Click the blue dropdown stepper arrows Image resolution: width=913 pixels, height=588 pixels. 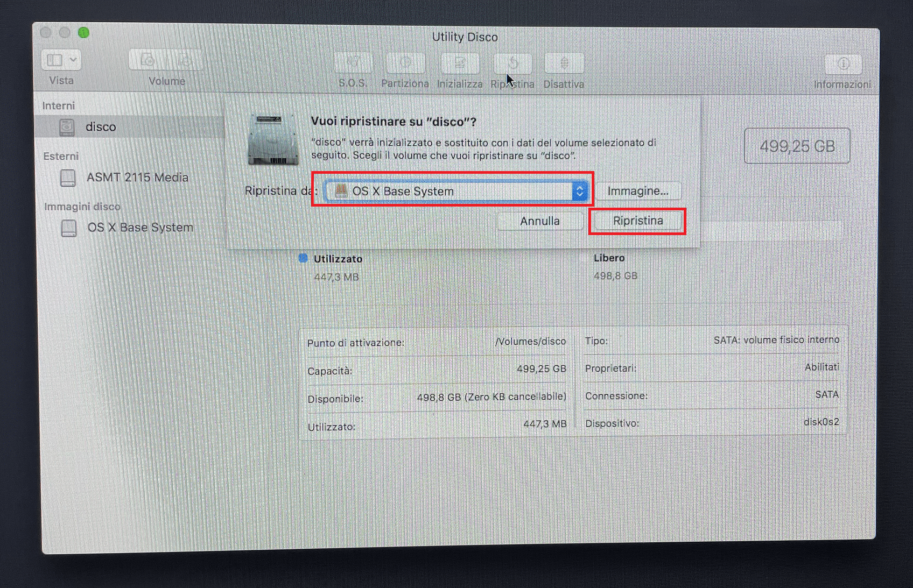pyautogui.click(x=580, y=192)
